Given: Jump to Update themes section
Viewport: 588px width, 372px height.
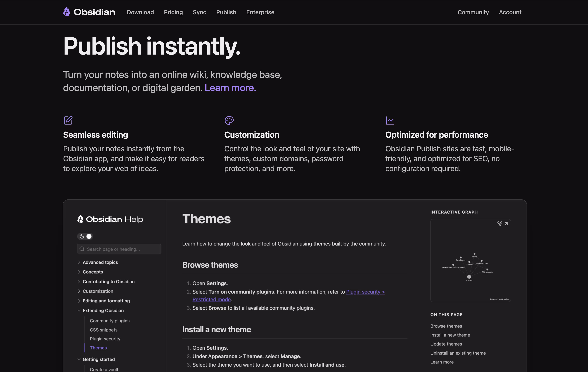Looking at the screenshot, I should click(x=446, y=344).
